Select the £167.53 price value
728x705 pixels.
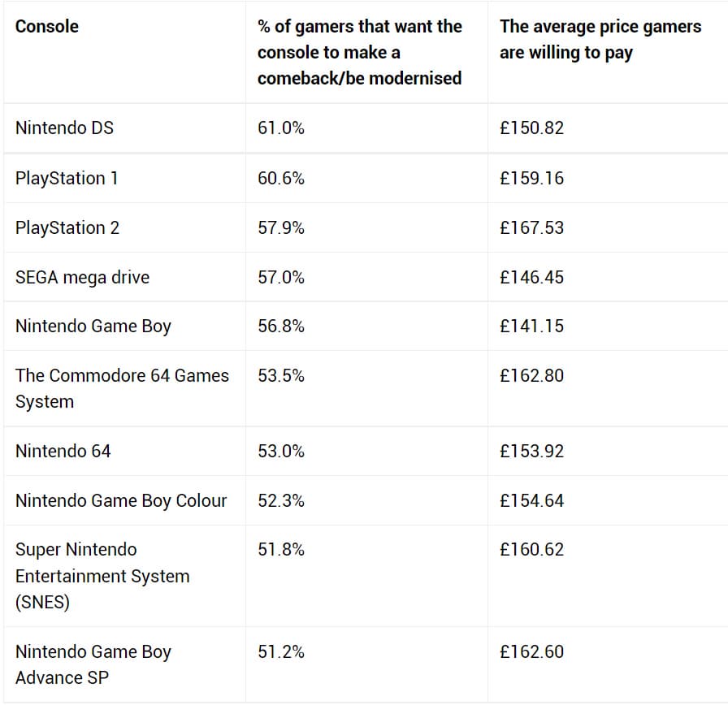(x=531, y=227)
